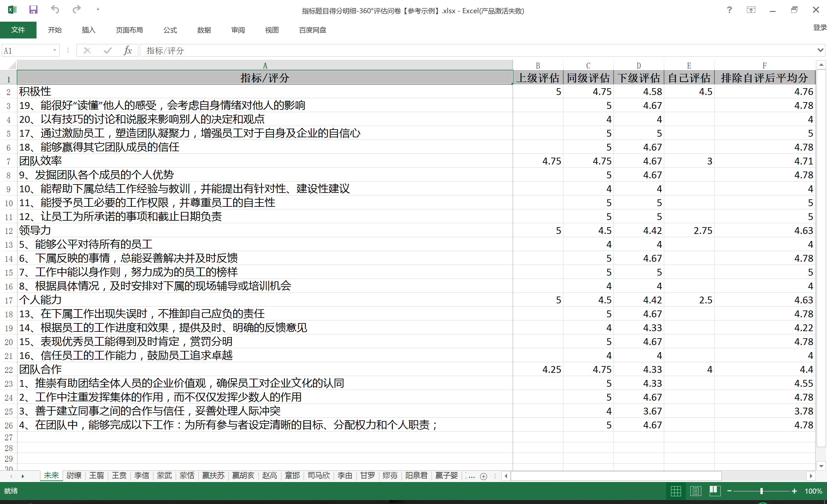
Task: Click cell 团队效率 in row 7
Action: [x=265, y=161]
